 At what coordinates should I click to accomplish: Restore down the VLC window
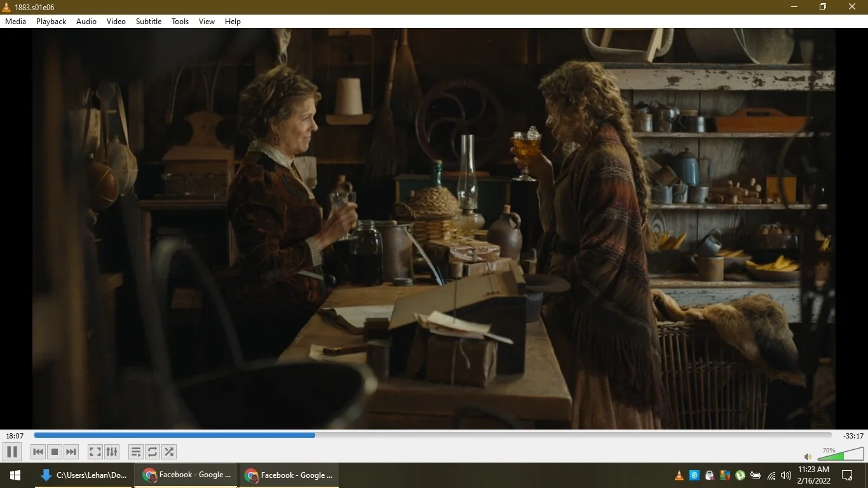(x=823, y=7)
